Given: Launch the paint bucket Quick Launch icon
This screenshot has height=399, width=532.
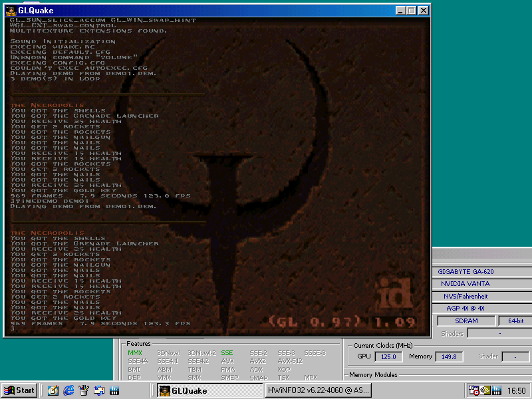Looking at the screenshot, I should (84, 390).
